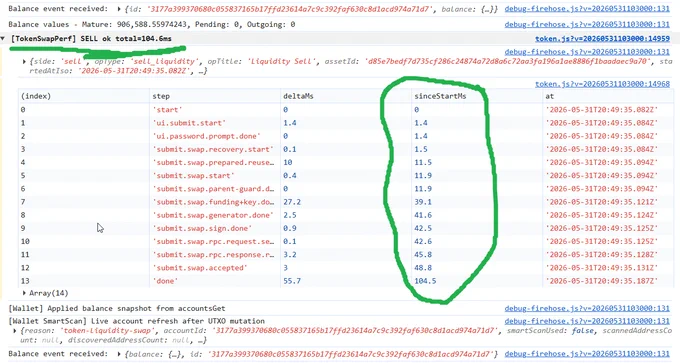
Task: Expand the bottom Balance event {balance: {...}} object
Action: point(119,354)
